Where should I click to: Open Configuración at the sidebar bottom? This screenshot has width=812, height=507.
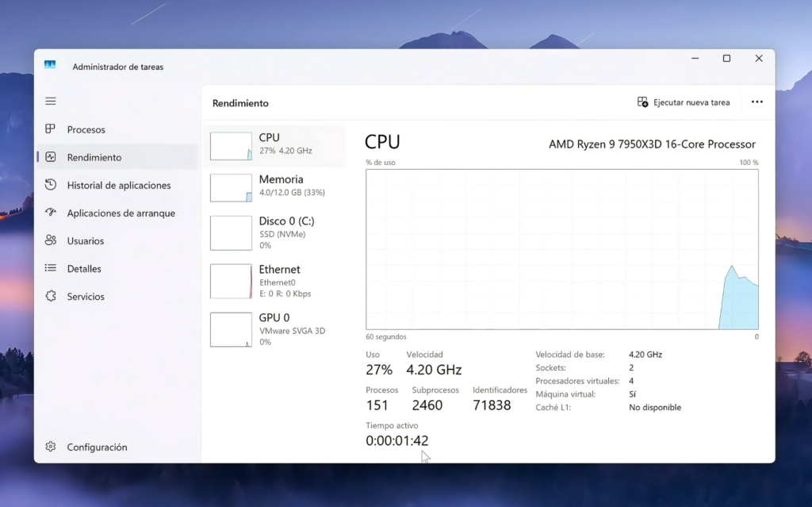pyautogui.click(x=117, y=447)
